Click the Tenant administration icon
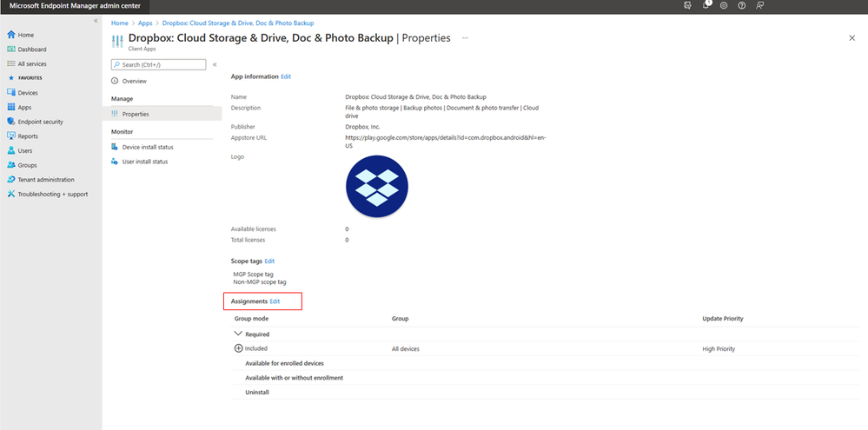The height and width of the screenshot is (430, 868). click(11, 179)
